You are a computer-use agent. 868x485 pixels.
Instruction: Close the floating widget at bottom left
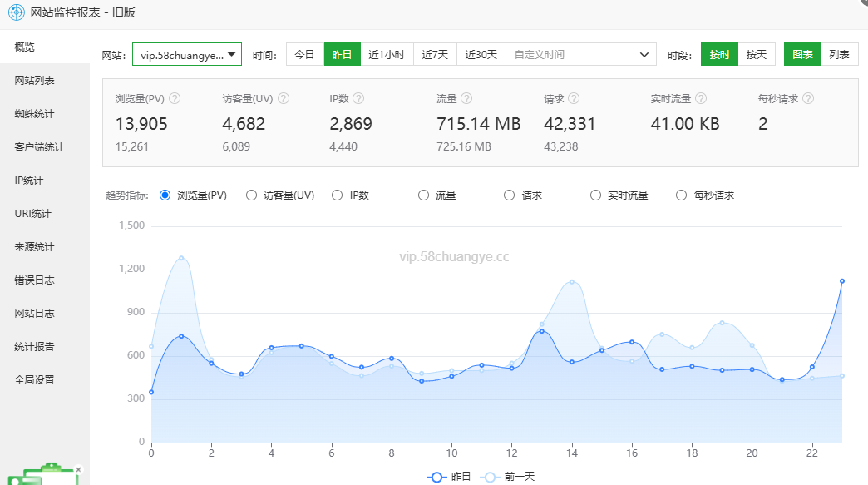(x=78, y=469)
